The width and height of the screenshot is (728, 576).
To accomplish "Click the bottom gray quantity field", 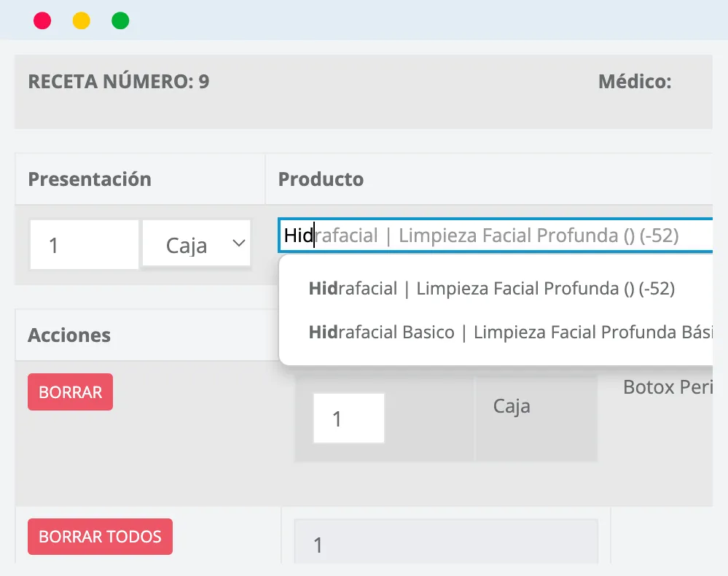I will (x=446, y=542).
